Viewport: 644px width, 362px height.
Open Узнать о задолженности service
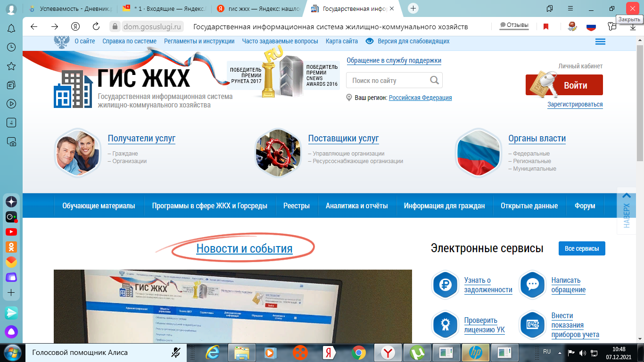pyautogui.click(x=488, y=285)
